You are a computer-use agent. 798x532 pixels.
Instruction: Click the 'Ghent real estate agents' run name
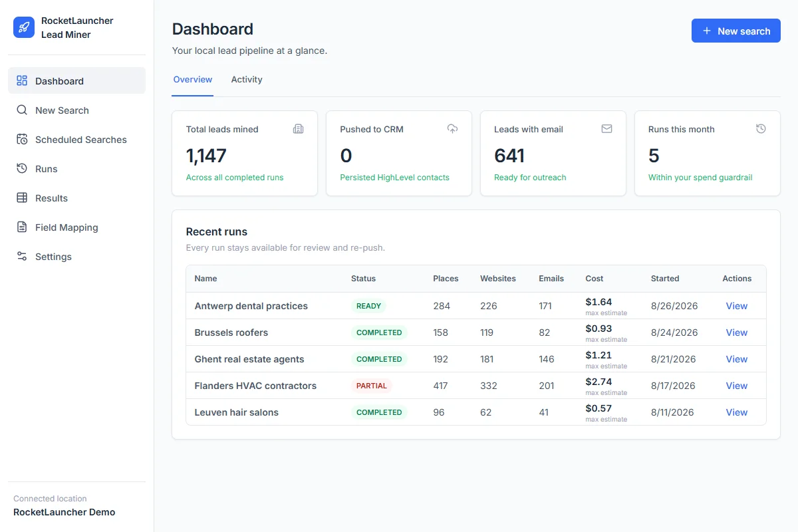coord(249,359)
